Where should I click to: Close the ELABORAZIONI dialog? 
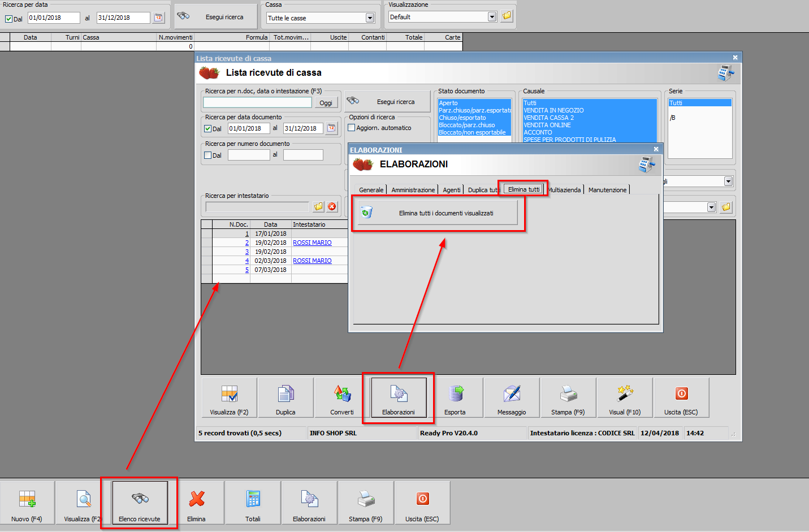(656, 149)
